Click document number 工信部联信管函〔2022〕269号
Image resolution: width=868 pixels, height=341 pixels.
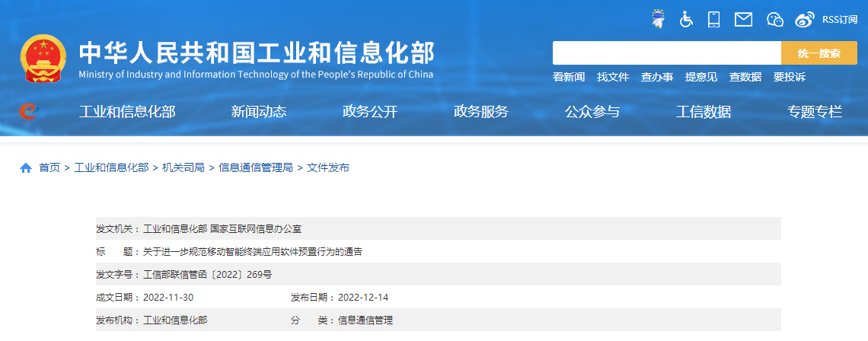[x=208, y=275]
